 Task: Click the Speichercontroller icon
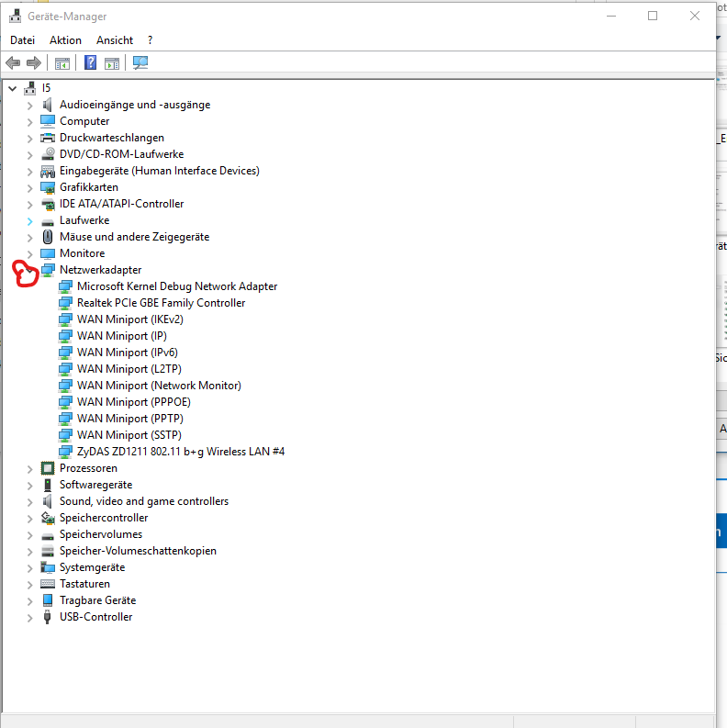point(48,518)
